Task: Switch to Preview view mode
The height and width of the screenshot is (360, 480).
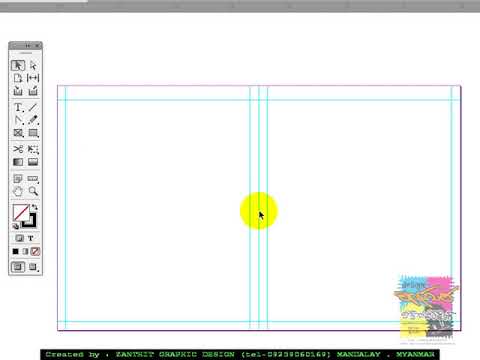Action: coord(33,267)
